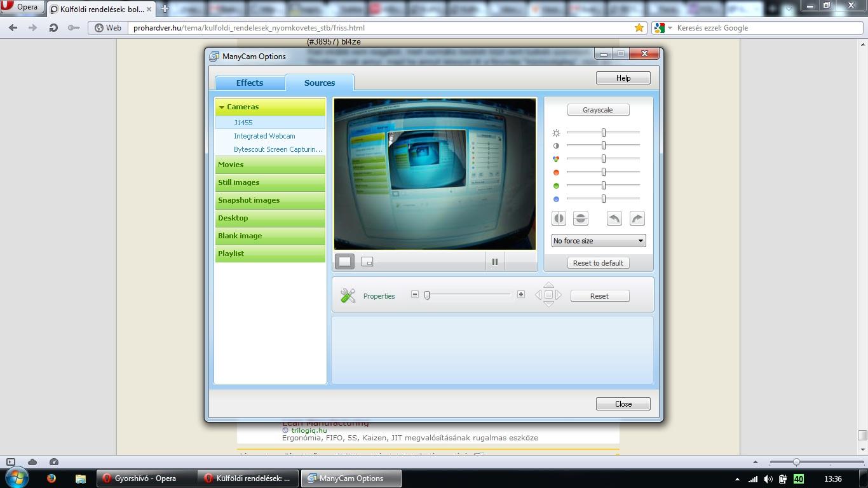This screenshot has width=868, height=488.
Task: Zoom out with the minus button
Action: (x=415, y=294)
